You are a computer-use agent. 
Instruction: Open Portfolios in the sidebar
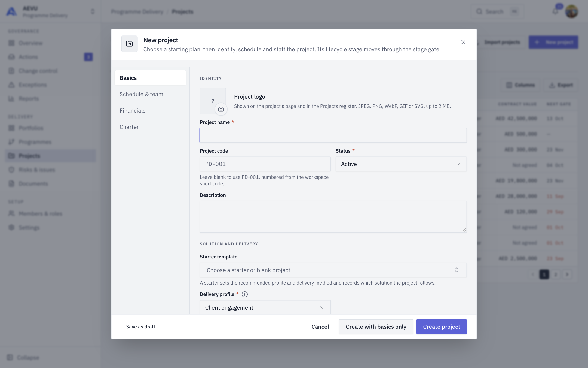click(x=50, y=128)
